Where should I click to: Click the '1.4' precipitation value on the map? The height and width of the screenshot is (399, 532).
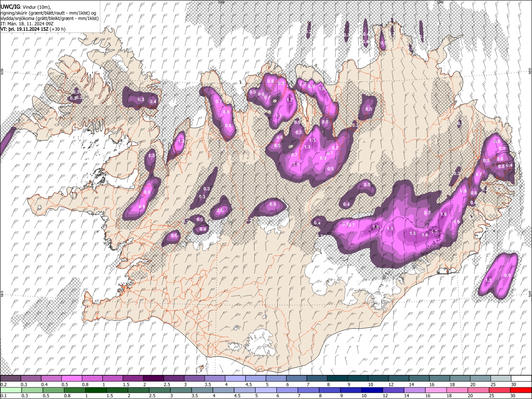pos(425,235)
